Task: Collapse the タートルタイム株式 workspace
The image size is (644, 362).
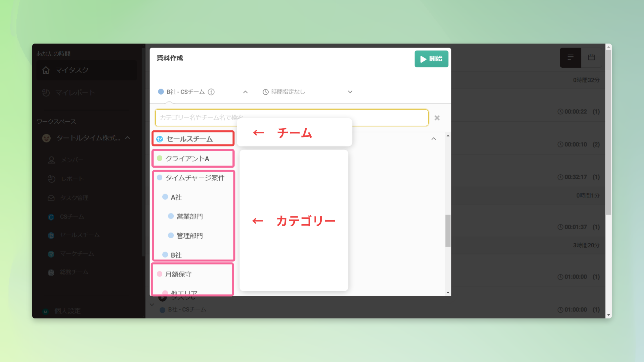Action: tap(128, 138)
